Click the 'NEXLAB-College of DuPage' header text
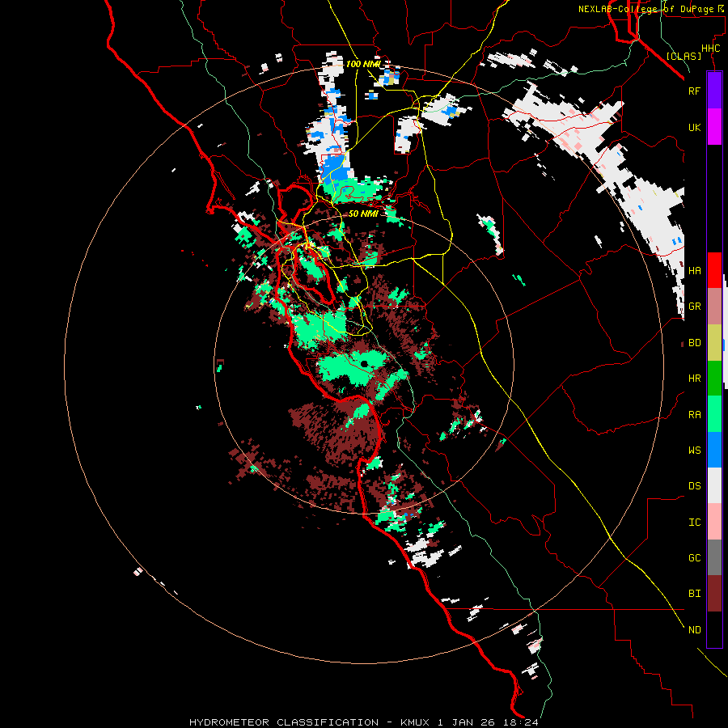Image resolution: width=728 pixels, height=728 pixels. click(x=645, y=9)
